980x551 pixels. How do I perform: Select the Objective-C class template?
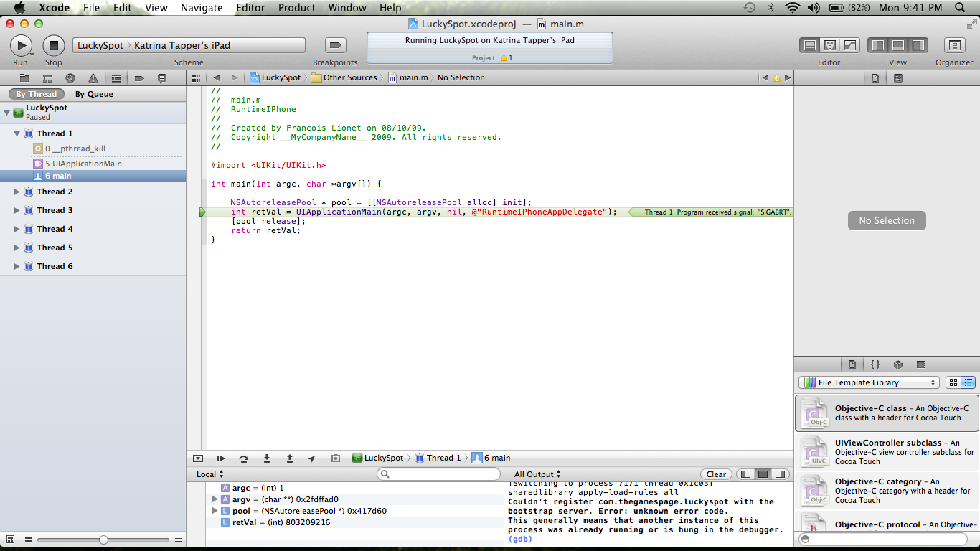pyautogui.click(x=887, y=413)
